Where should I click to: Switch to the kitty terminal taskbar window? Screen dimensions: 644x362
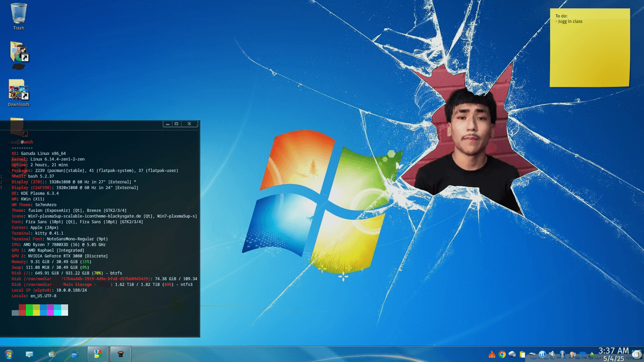(121, 354)
